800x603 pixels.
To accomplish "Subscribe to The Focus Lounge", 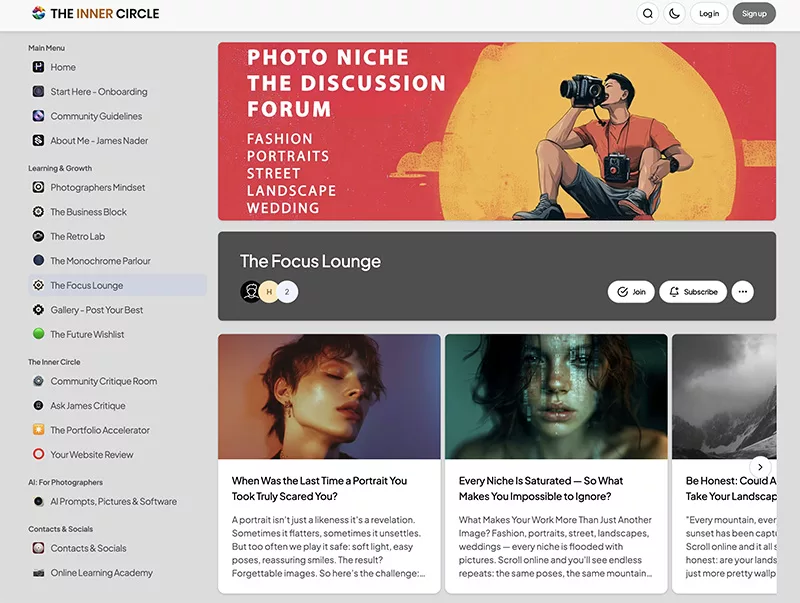I will point(693,291).
